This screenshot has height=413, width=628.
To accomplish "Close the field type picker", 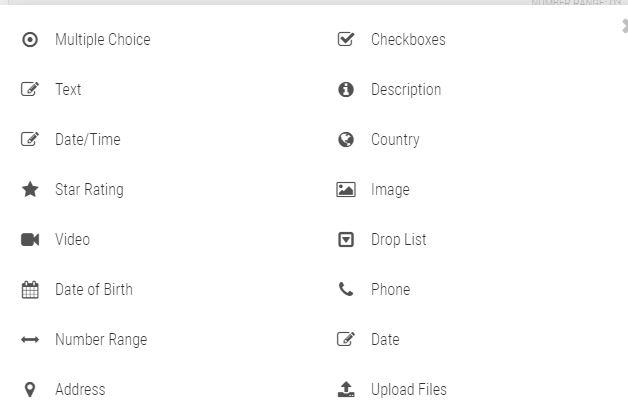I will pyautogui.click(x=624, y=27).
